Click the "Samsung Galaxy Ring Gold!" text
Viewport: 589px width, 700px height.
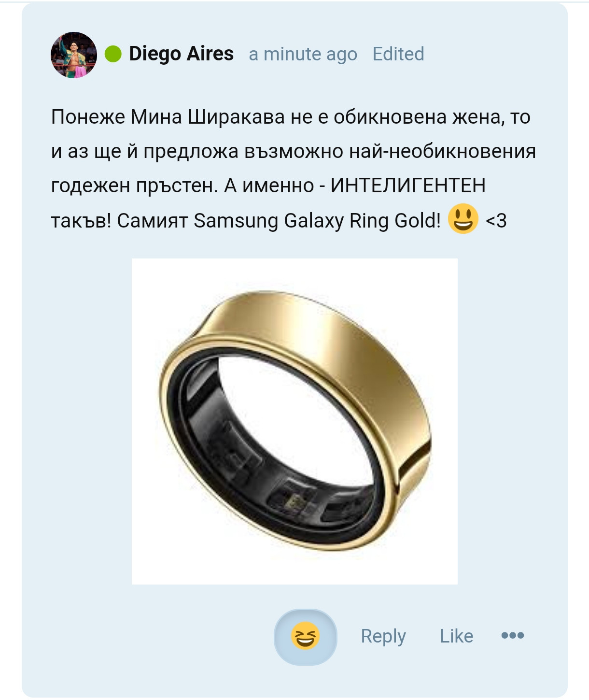[x=317, y=221]
